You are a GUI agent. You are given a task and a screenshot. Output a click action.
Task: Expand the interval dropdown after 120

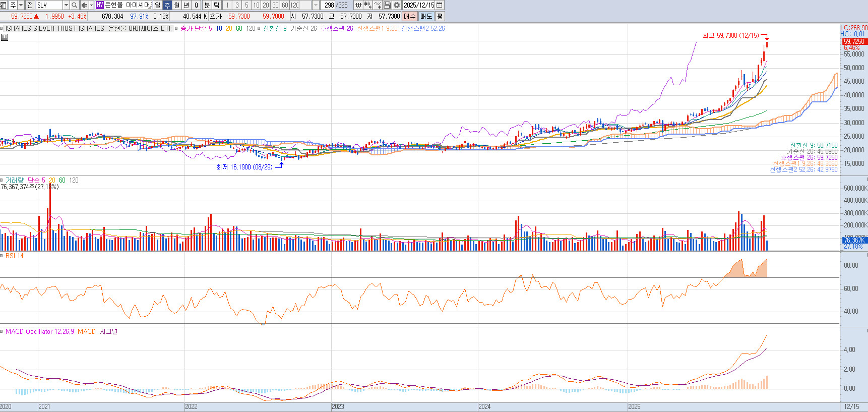point(316,5)
